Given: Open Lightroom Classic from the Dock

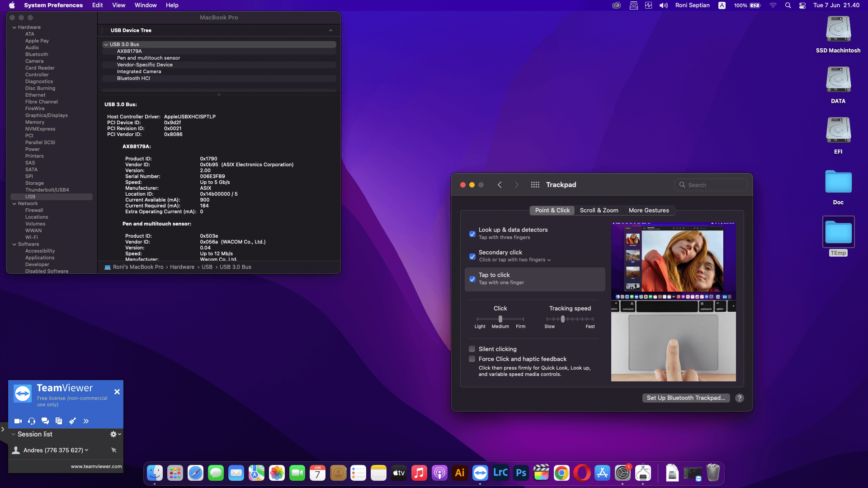Looking at the screenshot, I should click(x=500, y=473).
